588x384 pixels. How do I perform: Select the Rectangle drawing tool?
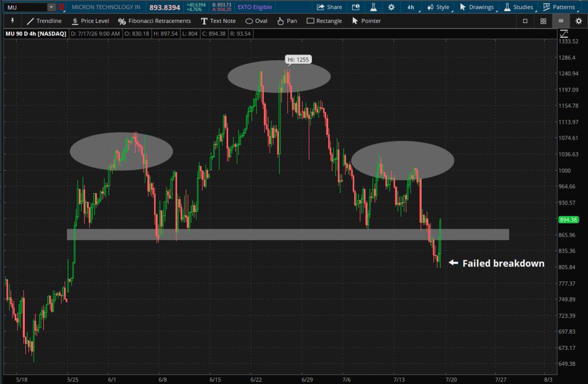click(324, 21)
